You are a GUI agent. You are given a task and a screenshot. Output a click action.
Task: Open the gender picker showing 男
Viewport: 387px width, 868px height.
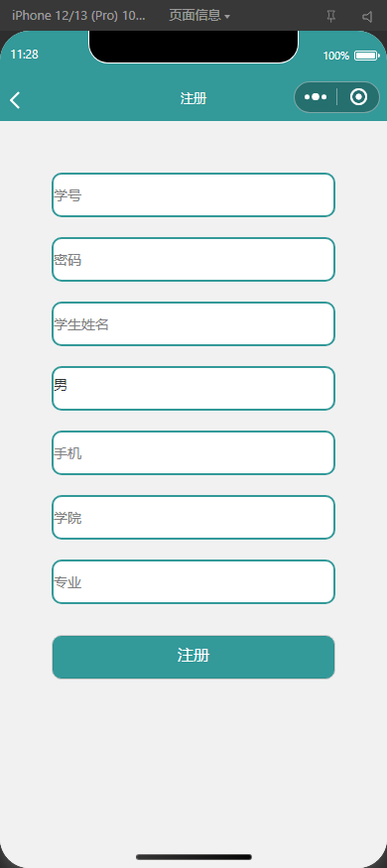click(x=193, y=388)
